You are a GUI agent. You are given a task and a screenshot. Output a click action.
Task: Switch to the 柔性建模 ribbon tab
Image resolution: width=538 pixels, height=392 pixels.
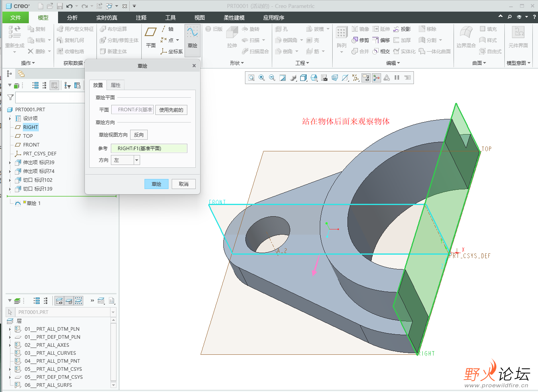234,18
